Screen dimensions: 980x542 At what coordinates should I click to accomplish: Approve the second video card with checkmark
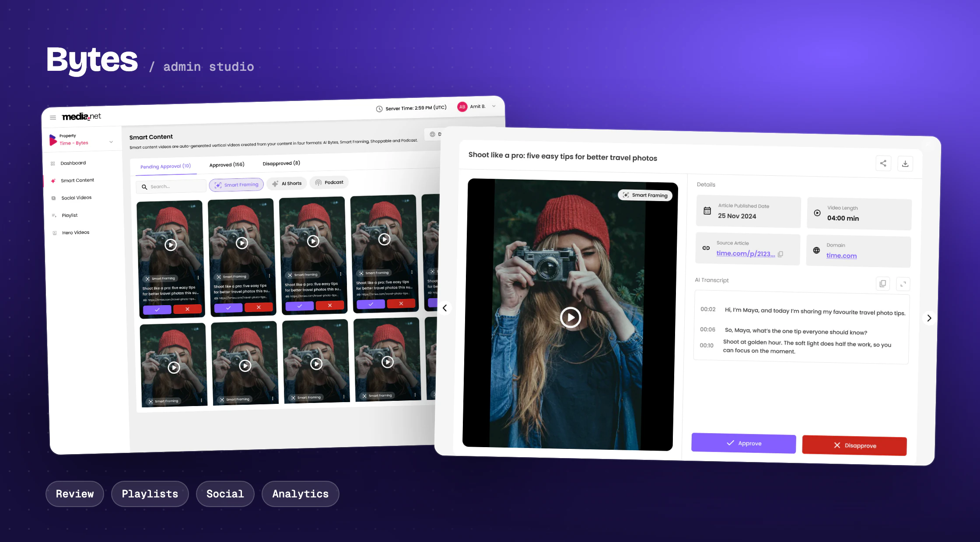(228, 308)
